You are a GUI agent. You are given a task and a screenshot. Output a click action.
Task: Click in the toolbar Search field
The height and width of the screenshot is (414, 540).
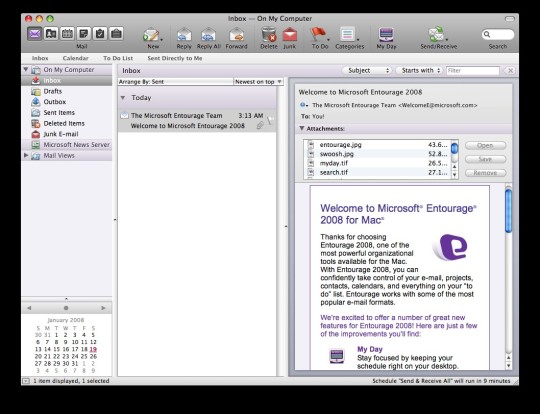(498, 34)
